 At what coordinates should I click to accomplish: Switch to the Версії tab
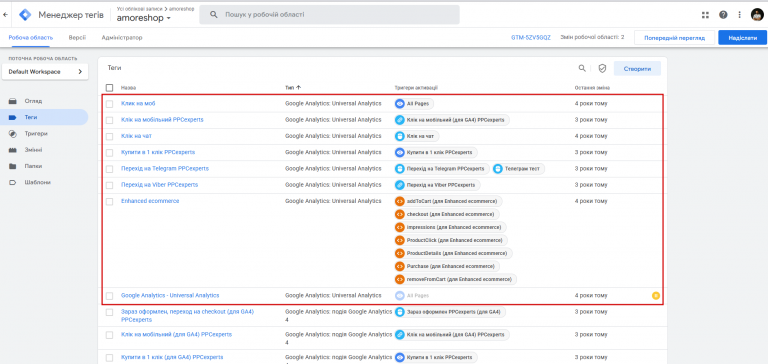(77, 37)
